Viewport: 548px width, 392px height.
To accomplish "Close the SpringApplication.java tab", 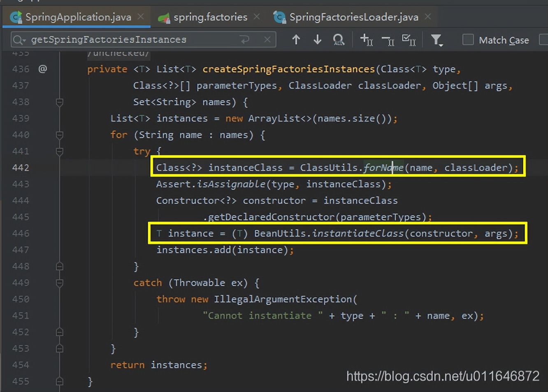I will (141, 16).
